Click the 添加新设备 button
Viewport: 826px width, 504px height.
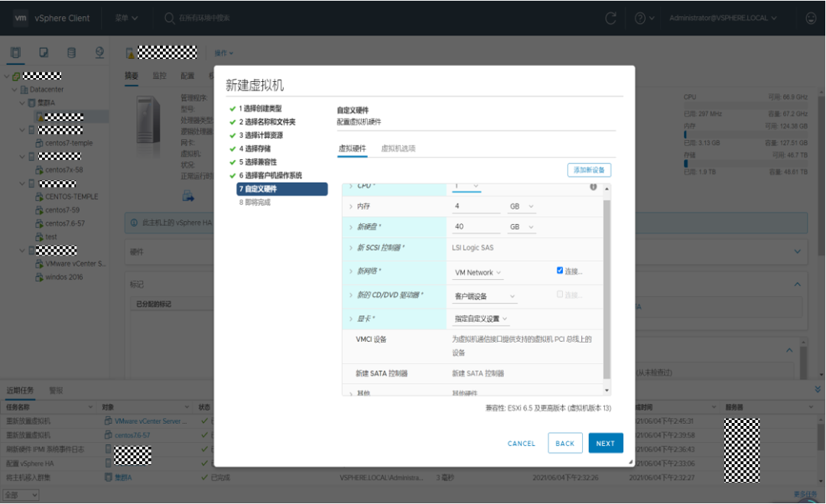[589, 170]
